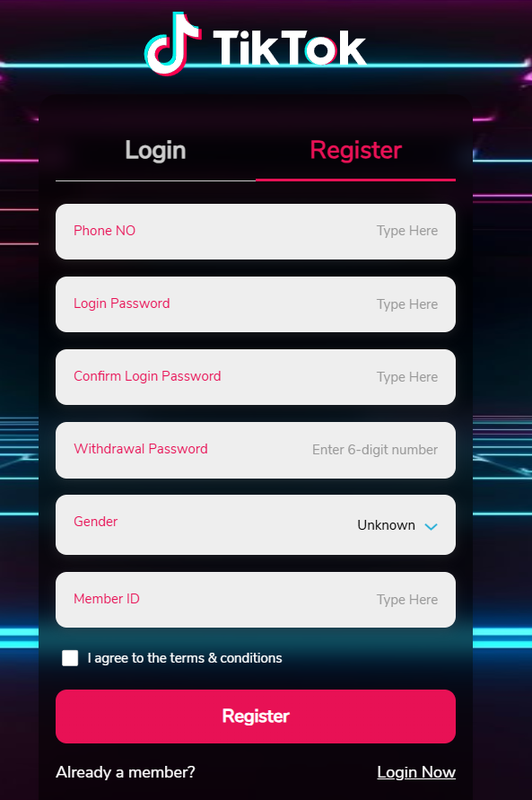532x800 pixels.
Task: Focus the Login Password input field
Action: point(256,304)
